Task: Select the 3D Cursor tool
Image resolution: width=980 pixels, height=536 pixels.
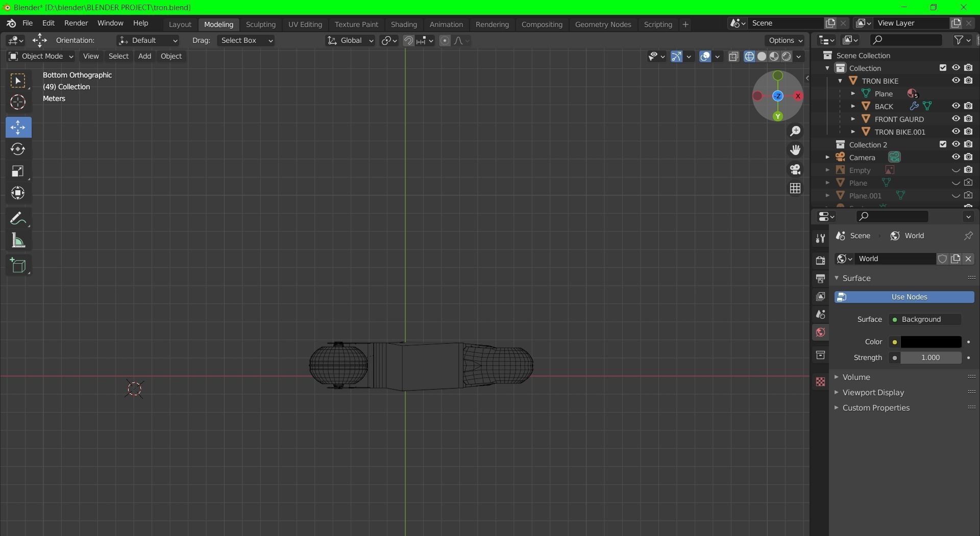Action: (x=18, y=103)
